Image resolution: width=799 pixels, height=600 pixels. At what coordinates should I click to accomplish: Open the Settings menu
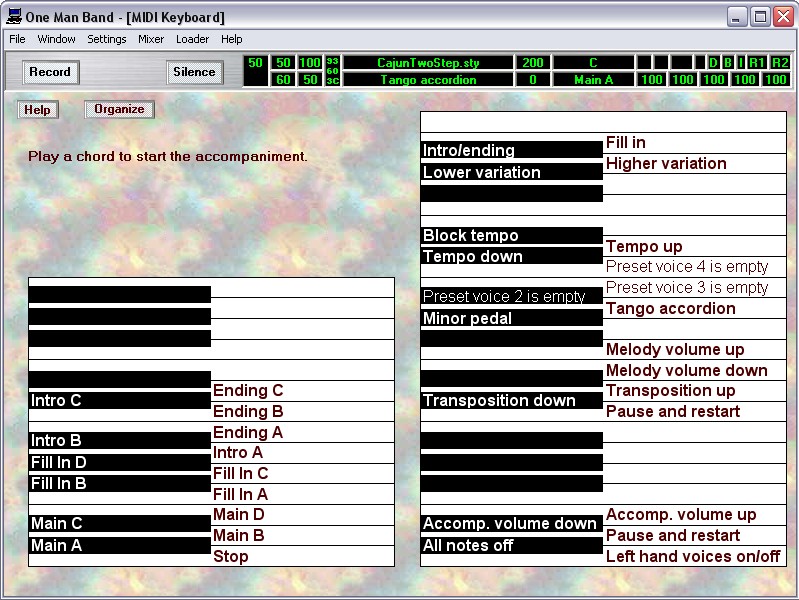(x=106, y=39)
